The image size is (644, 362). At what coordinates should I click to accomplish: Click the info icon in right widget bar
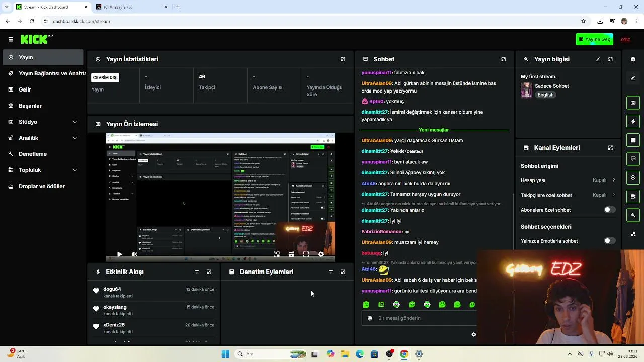tap(633, 59)
